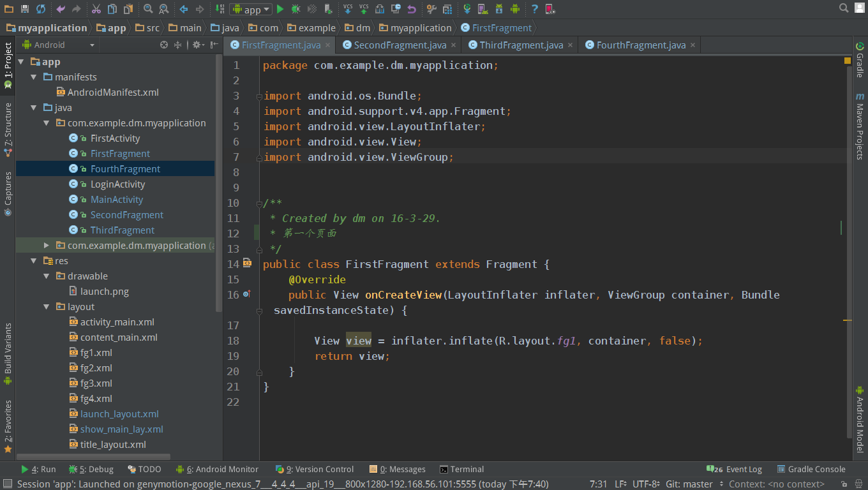Screen dimensions: 868x490
Task: Click VCS Commit up-arrow icon
Action: (364, 9)
